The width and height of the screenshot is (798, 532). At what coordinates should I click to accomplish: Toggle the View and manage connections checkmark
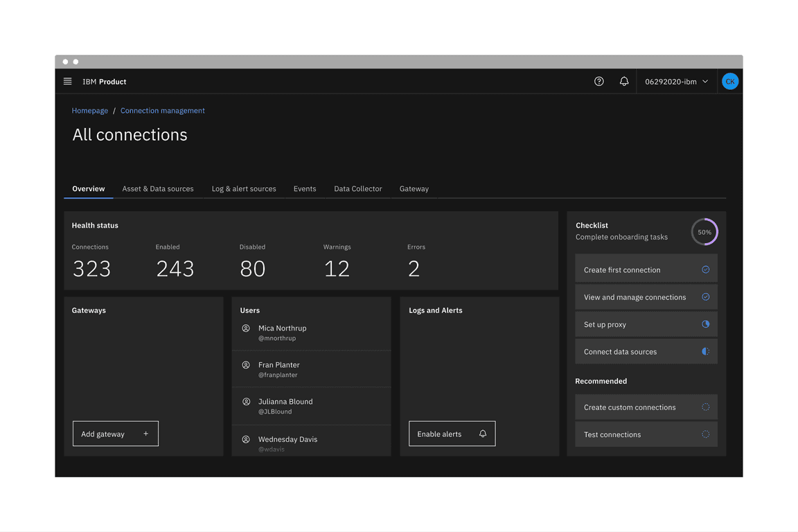coord(705,297)
